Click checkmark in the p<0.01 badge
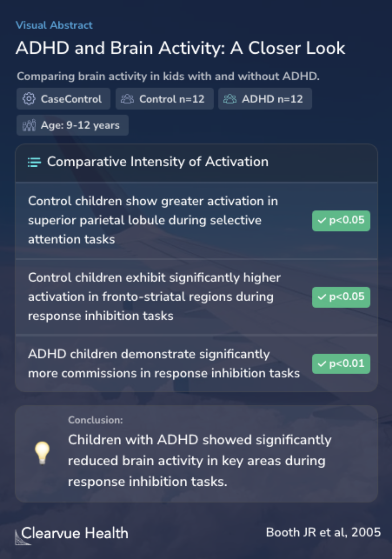The image size is (392, 559). pyautogui.click(x=322, y=364)
